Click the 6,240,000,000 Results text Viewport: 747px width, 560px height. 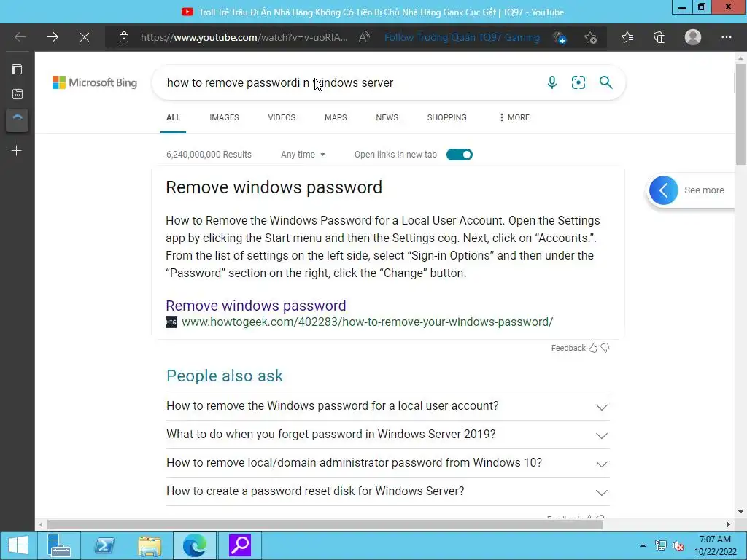click(x=209, y=155)
